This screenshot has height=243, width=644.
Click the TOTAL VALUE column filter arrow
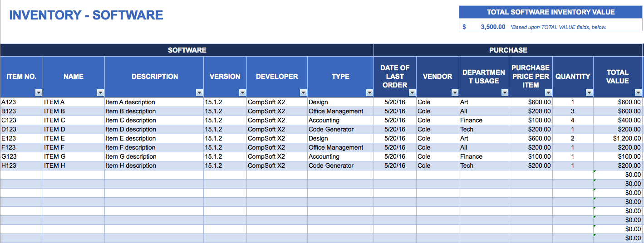pos(639,93)
